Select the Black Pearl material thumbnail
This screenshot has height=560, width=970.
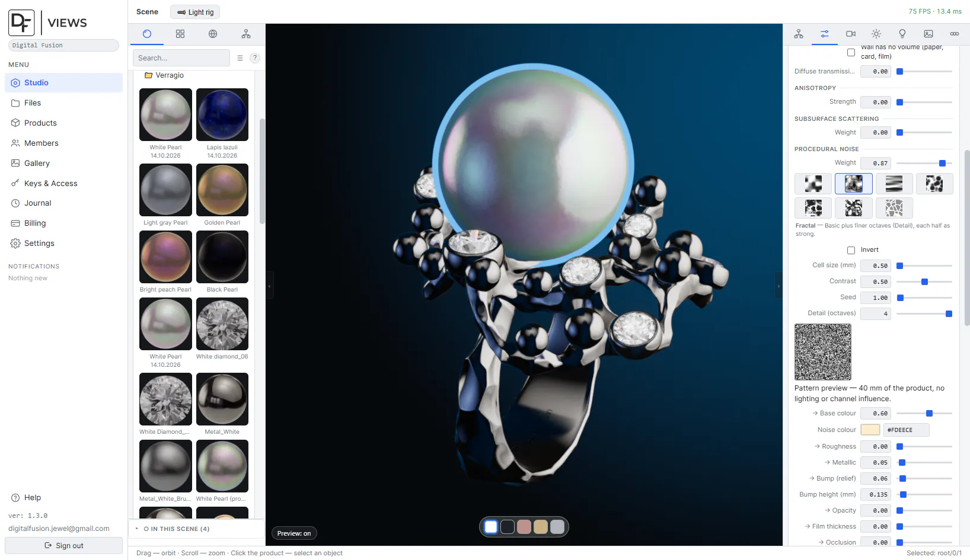point(222,257)
